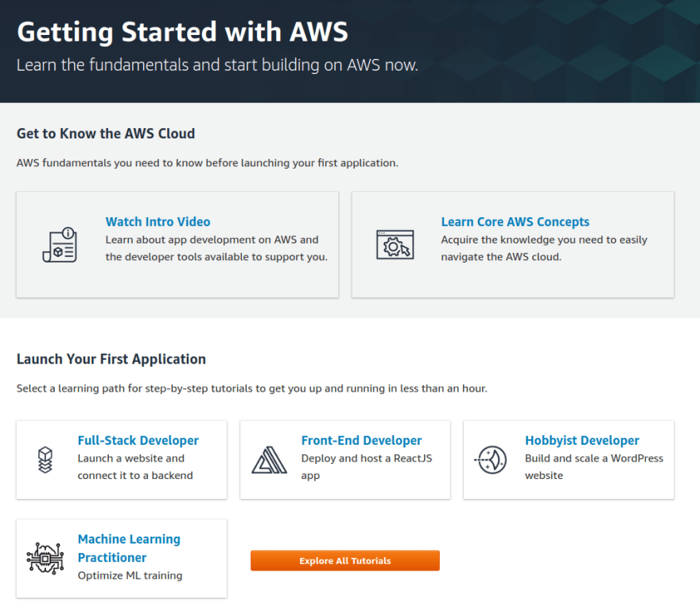Click the brain chip Machine Learning icon
The height and width of the screenshot is (612, 700).
45,559
